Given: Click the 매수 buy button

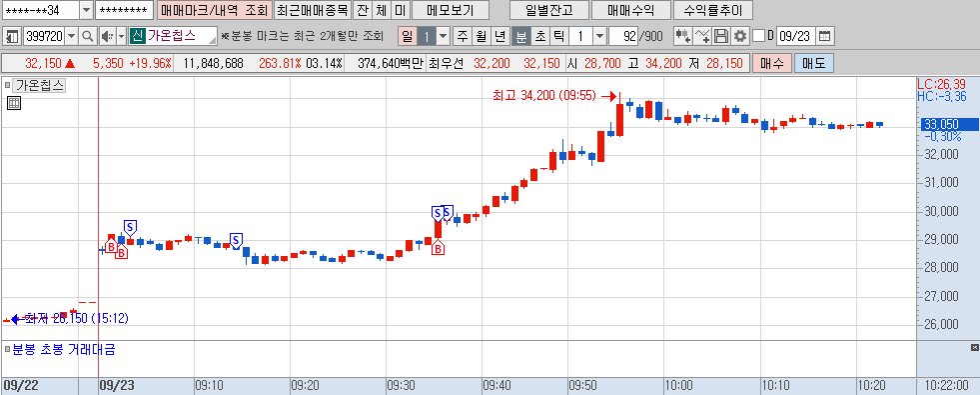Looking at the screenshot, I should 772,64.
